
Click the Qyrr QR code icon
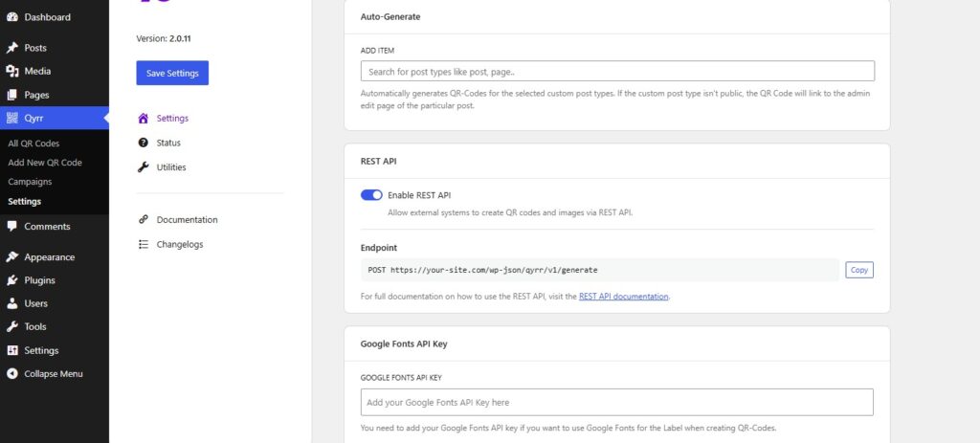pos(11,118)
